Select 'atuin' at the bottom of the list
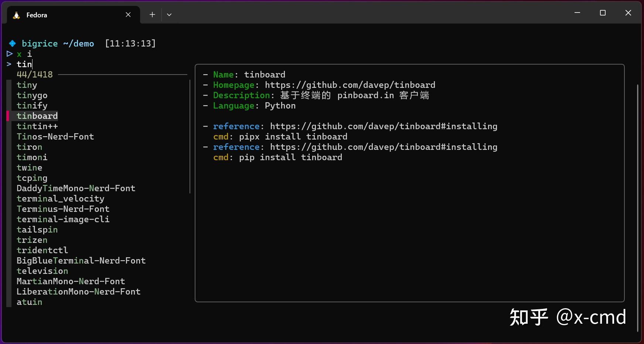Image resolution: width=644 pixels, height=344 pixels. tap(29, 302)
